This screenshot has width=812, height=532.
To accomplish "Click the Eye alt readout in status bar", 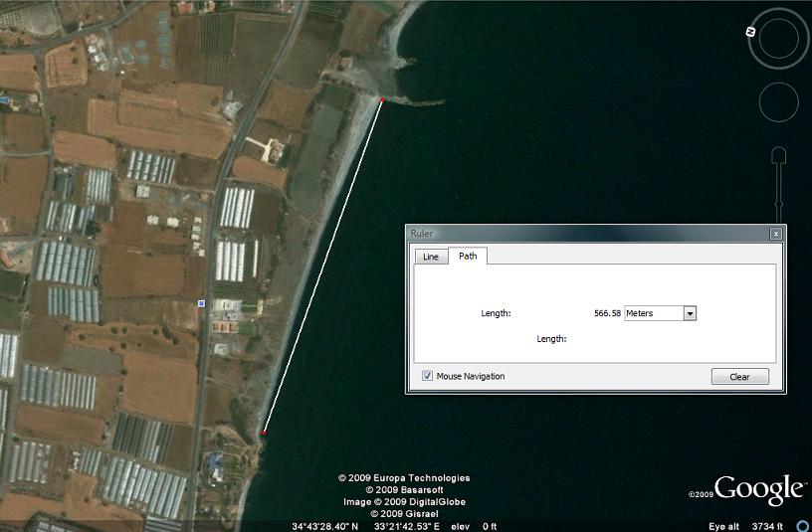I will [745, 526].
